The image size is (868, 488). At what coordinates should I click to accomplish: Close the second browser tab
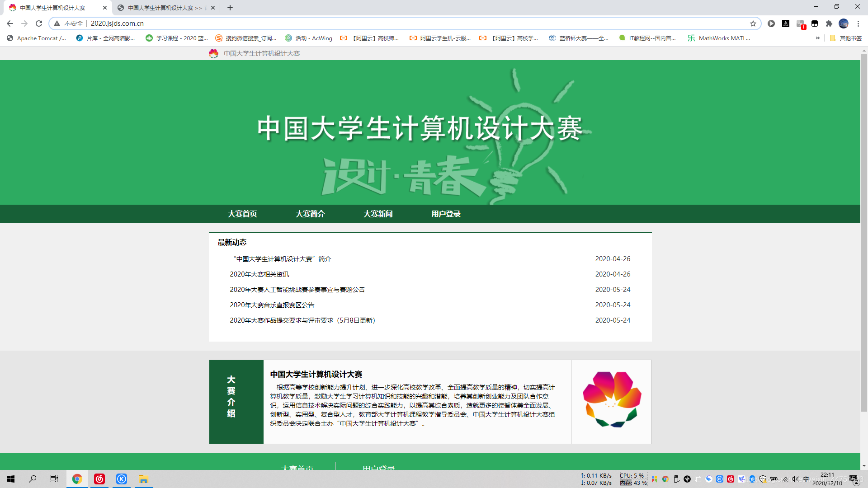point(213,8)
